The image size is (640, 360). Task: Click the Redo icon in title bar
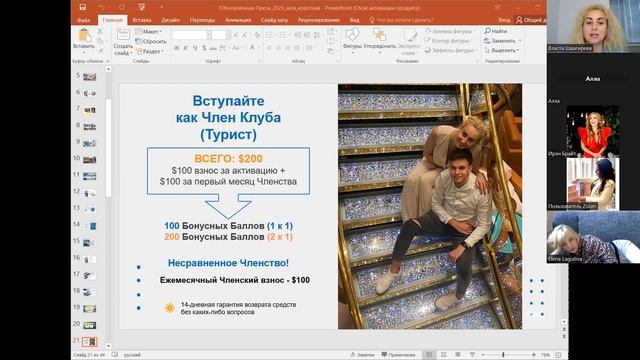(122, 7)
